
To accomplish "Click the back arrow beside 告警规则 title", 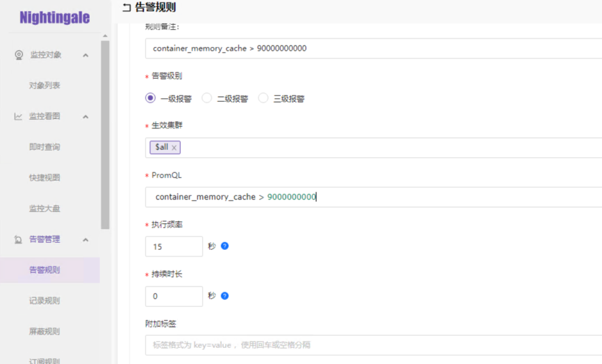I will coord(126,7).
